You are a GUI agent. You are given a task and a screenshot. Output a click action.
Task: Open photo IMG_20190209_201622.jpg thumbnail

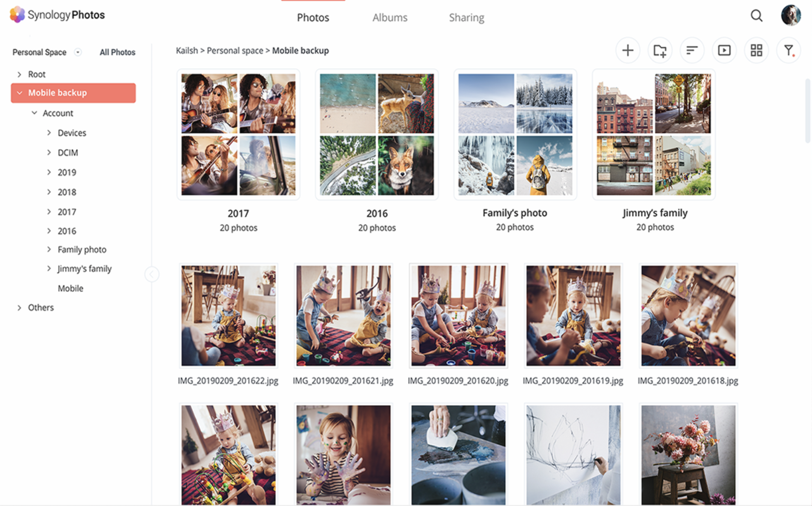tap(229, 316)
